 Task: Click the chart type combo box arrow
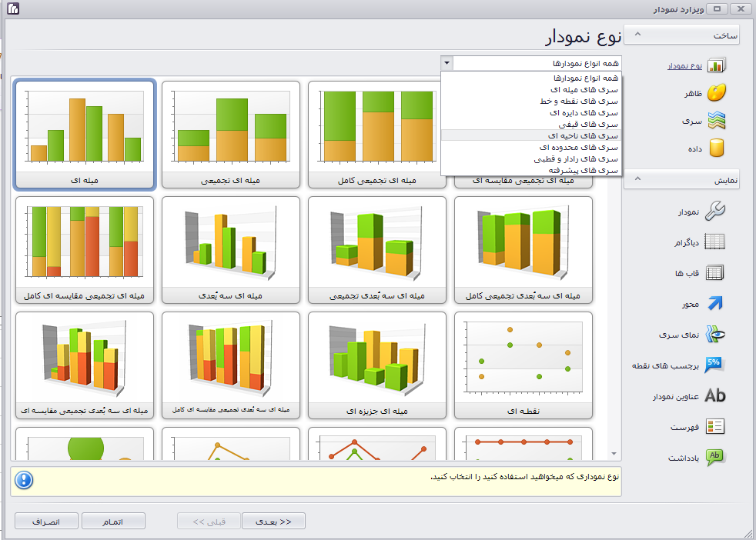click(x=447, y=63)
